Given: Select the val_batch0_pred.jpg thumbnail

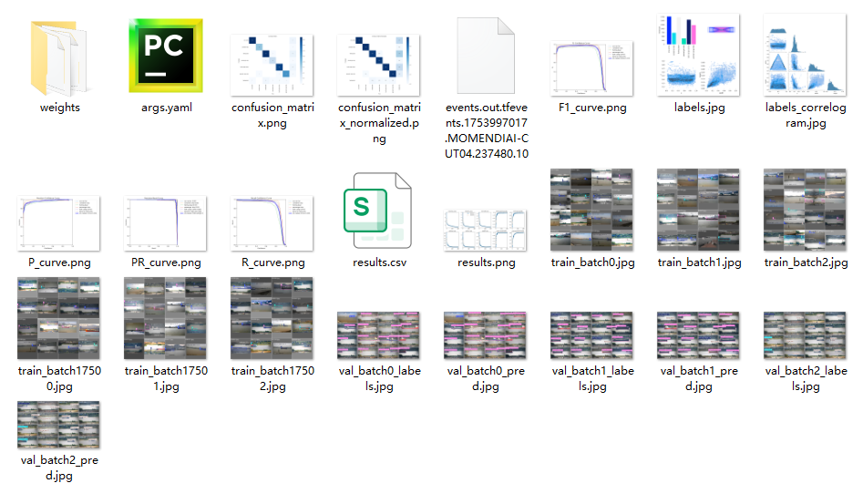Looking at the screenshot, I should [485, 335].
